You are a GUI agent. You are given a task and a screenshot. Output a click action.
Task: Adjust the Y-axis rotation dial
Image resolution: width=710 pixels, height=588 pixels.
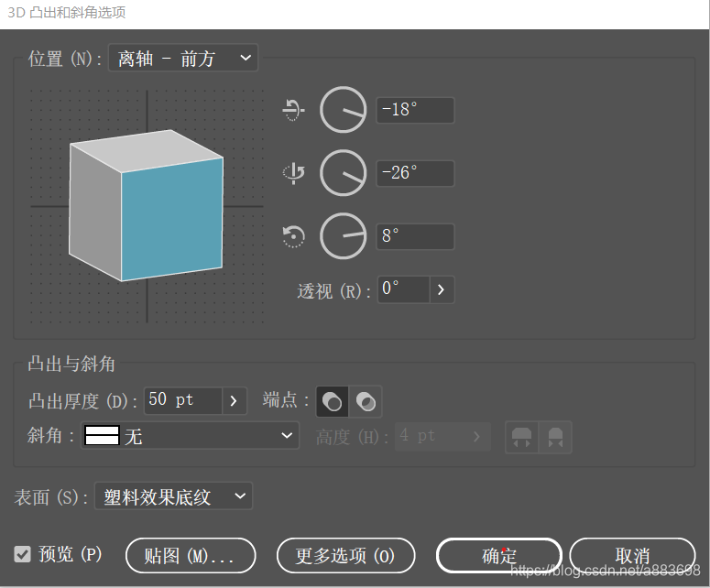(344, 173)
